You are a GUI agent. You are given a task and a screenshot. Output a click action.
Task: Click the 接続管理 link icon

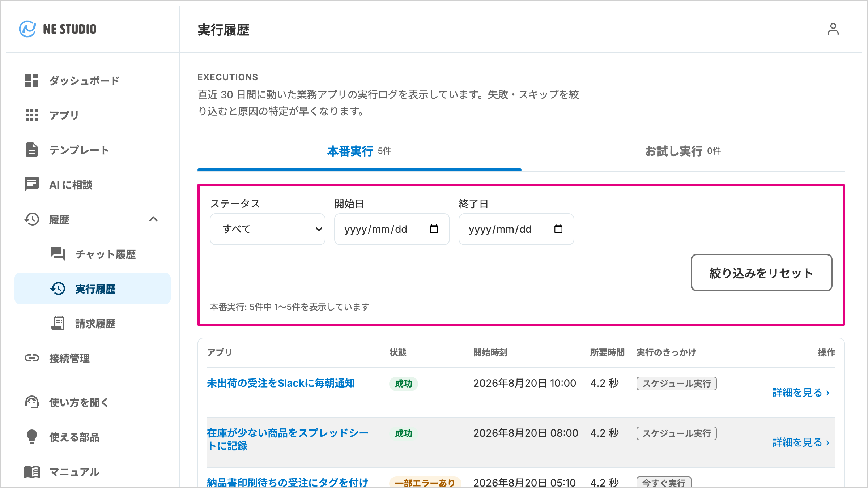32,358
